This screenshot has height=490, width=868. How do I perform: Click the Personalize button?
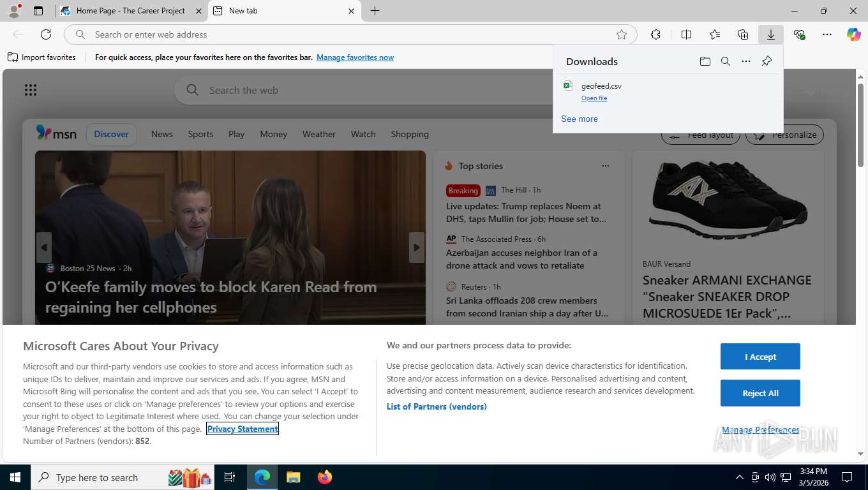(785, 135)
